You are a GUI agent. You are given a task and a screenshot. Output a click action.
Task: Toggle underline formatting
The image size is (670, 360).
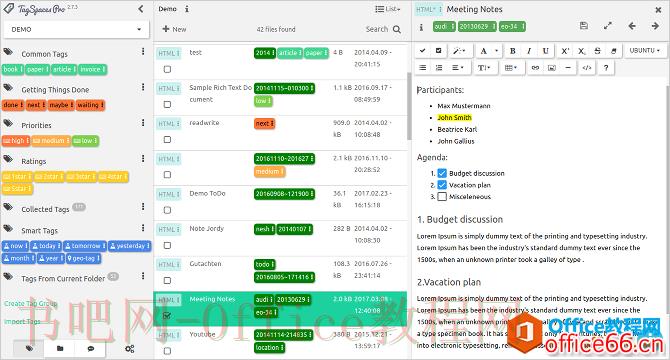(546, 51)
